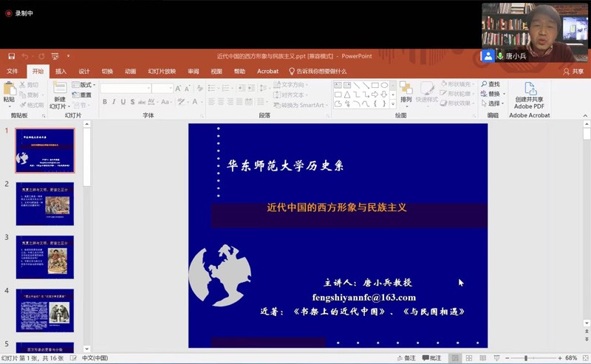This screenshot has height=364, width=591.
Task: Toggle the 备注 notes pane button
Action: (x=406, y=358)
